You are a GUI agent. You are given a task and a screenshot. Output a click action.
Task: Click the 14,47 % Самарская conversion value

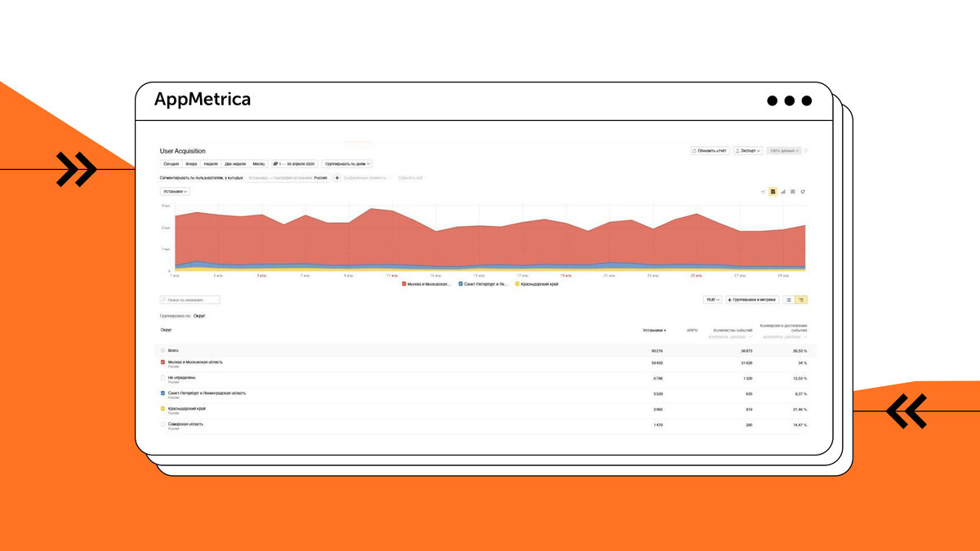tap(800, 425)
